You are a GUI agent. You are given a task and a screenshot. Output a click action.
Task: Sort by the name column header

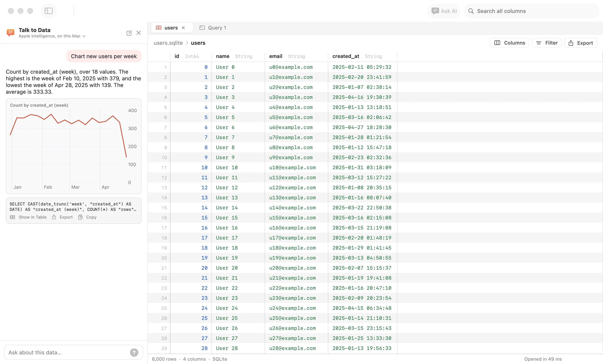coord(238,56)
